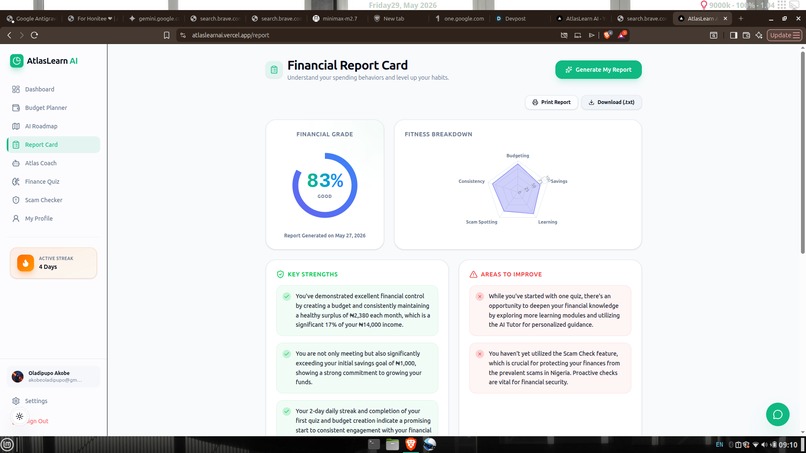
Task: Click the report card header clipboard icon
Action: 274,69
